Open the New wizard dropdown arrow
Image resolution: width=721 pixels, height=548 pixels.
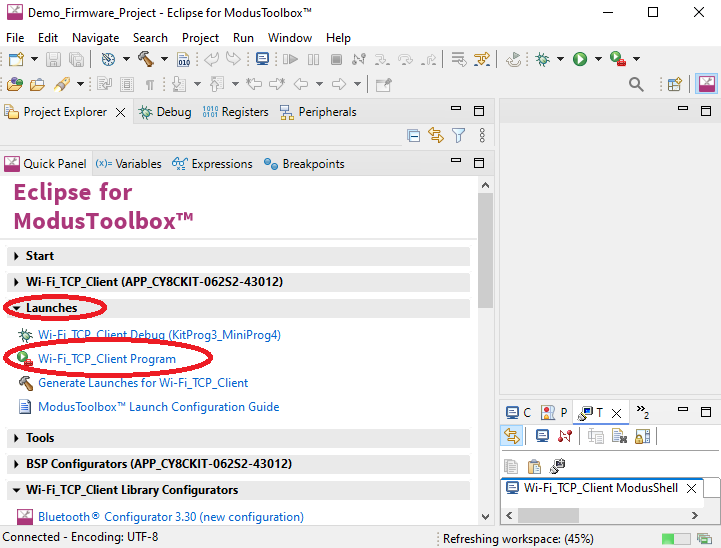[x=34, y=59]
